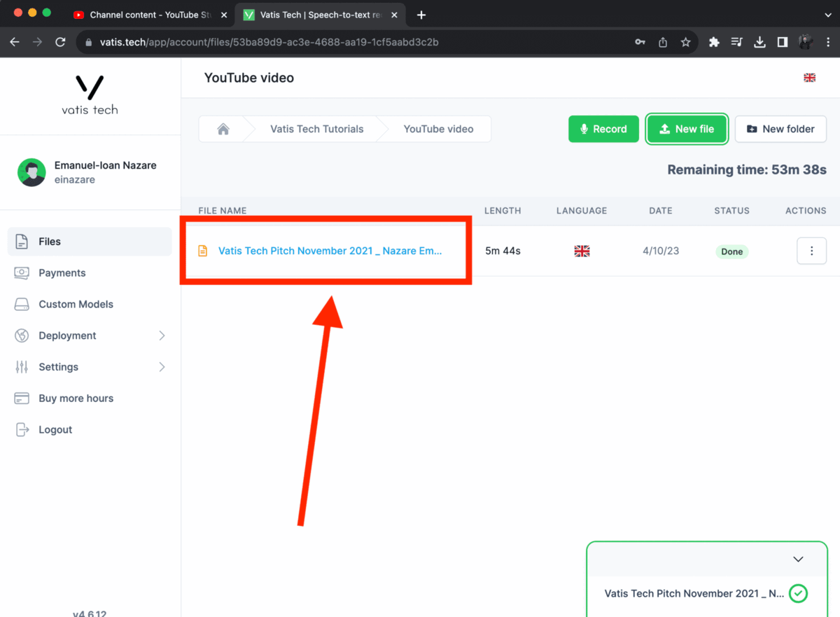This screenshot has height=617, width=840.
Task: Click the vatis.tech address bar URL
Action: [269, 42]
